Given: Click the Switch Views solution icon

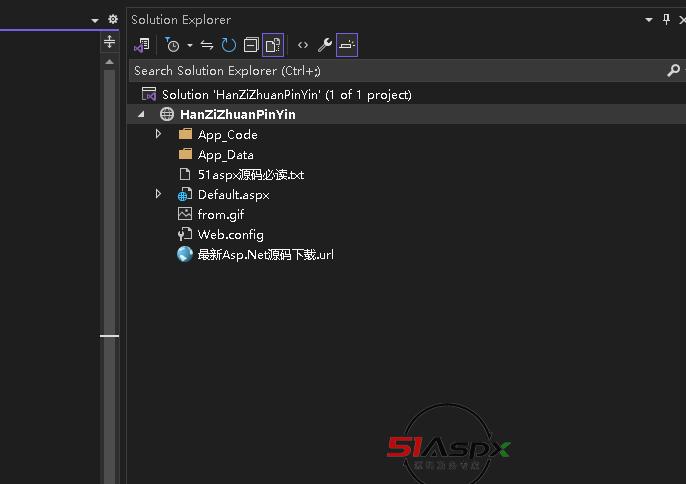Looking at the screenshot, I should tap(142, 45).
